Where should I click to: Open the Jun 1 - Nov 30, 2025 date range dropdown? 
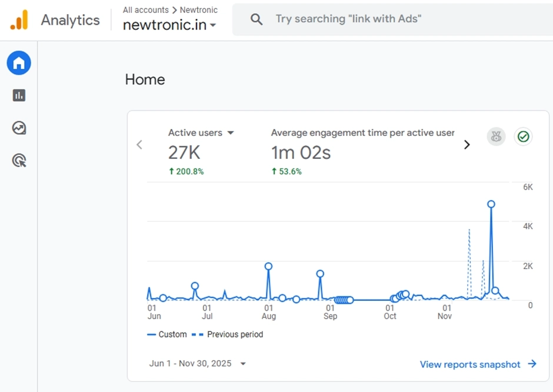[198, 363]
